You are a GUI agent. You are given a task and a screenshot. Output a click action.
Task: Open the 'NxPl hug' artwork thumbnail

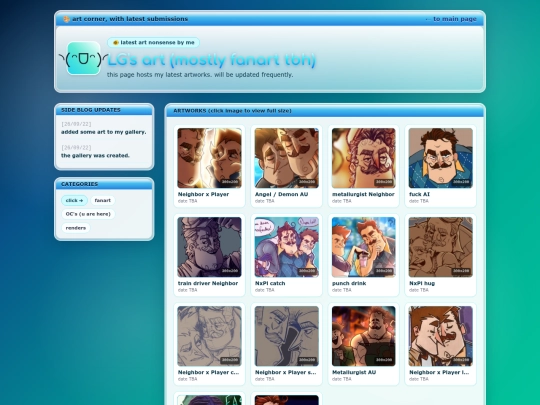click(440, 247)
